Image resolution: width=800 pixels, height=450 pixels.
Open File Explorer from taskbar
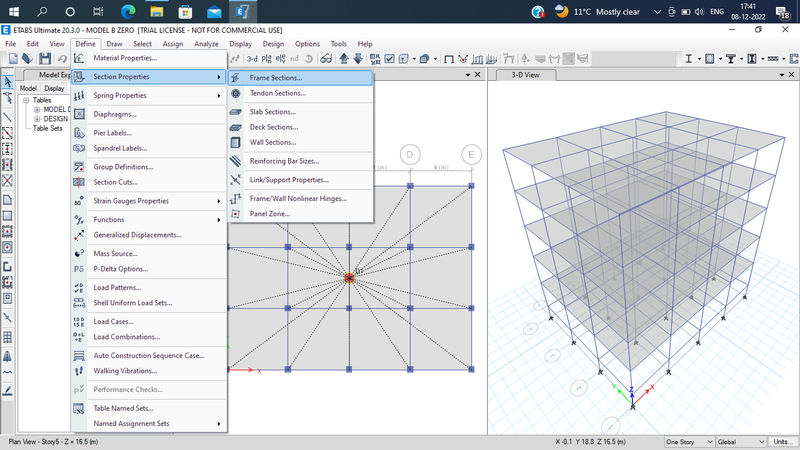pyautogui.click(x=157, y=11)
